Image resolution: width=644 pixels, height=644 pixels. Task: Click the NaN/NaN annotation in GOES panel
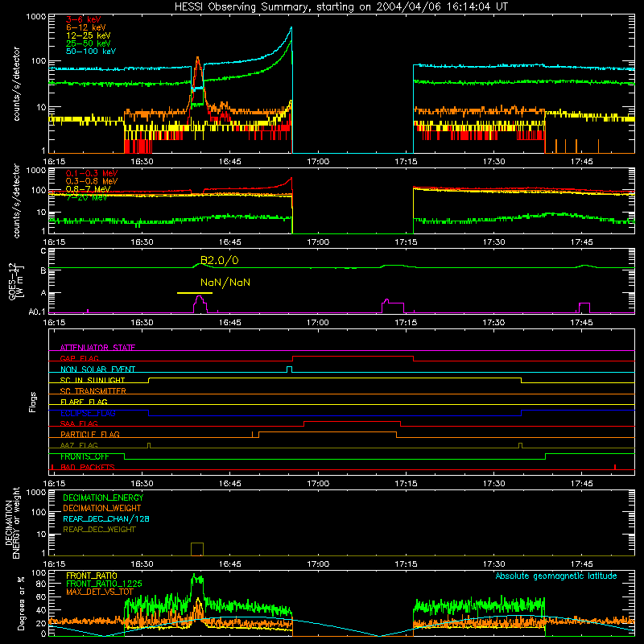tap(225, 283)
